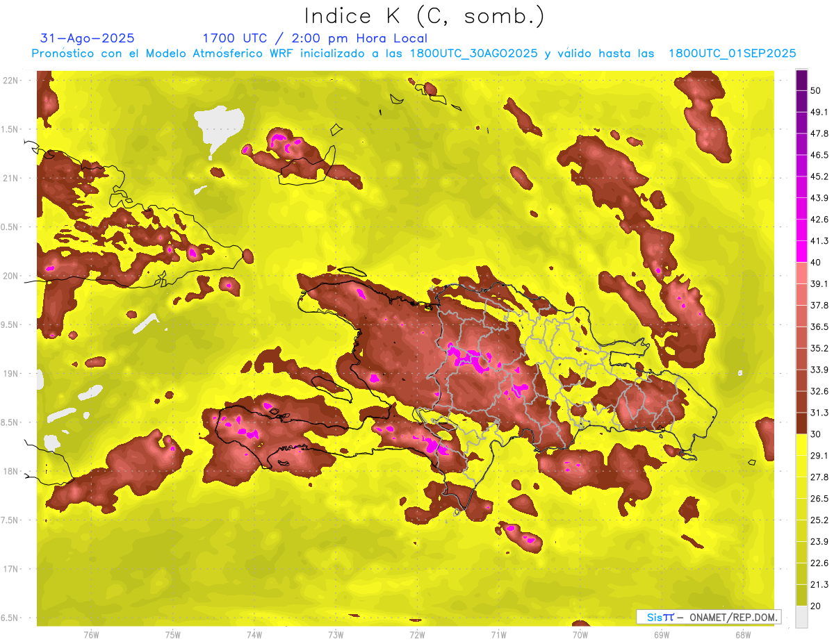The image size is (834, 644).
Task: Click the latitude label "21N"
Action: click(x=10, y=178)
